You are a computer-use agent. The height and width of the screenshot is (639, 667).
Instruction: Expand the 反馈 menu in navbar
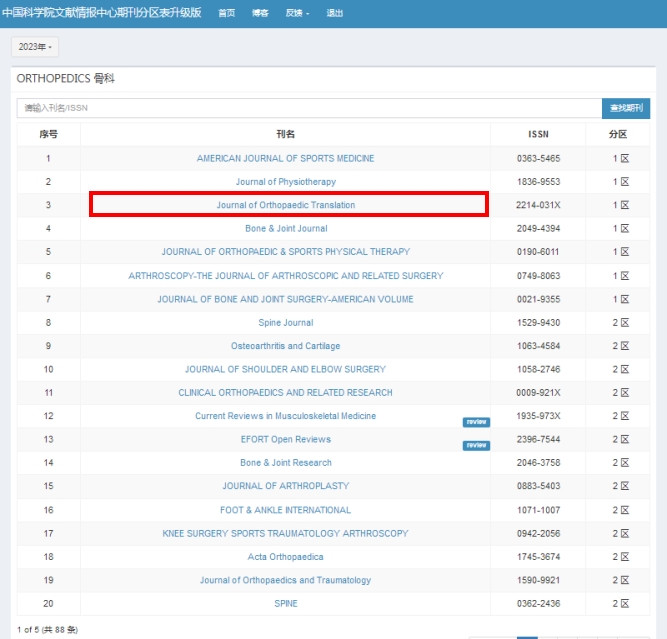point(297,13)
